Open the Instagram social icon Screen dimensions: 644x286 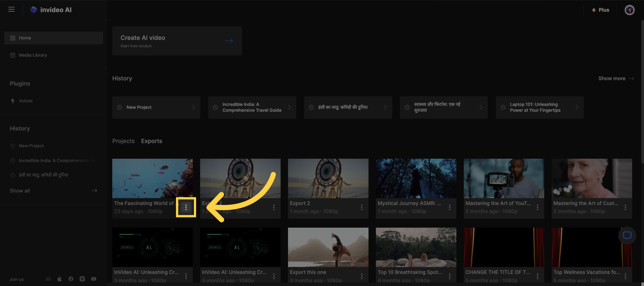point(82,279)
